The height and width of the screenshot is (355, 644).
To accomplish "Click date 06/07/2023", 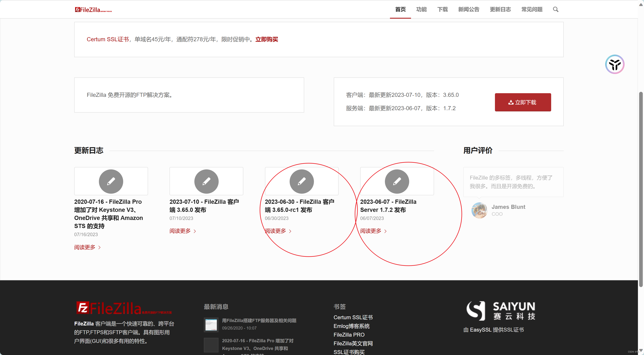I will tap(372, 218).
